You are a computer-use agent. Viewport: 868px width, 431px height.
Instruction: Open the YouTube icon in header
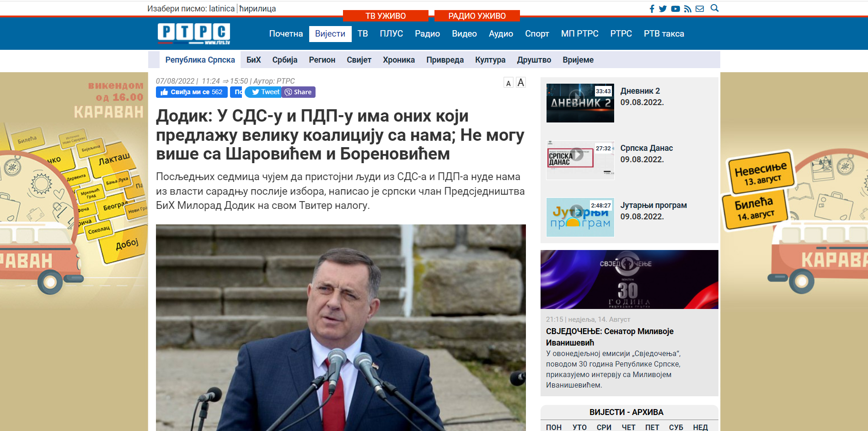pyautogui.click(x=675, y=9)
